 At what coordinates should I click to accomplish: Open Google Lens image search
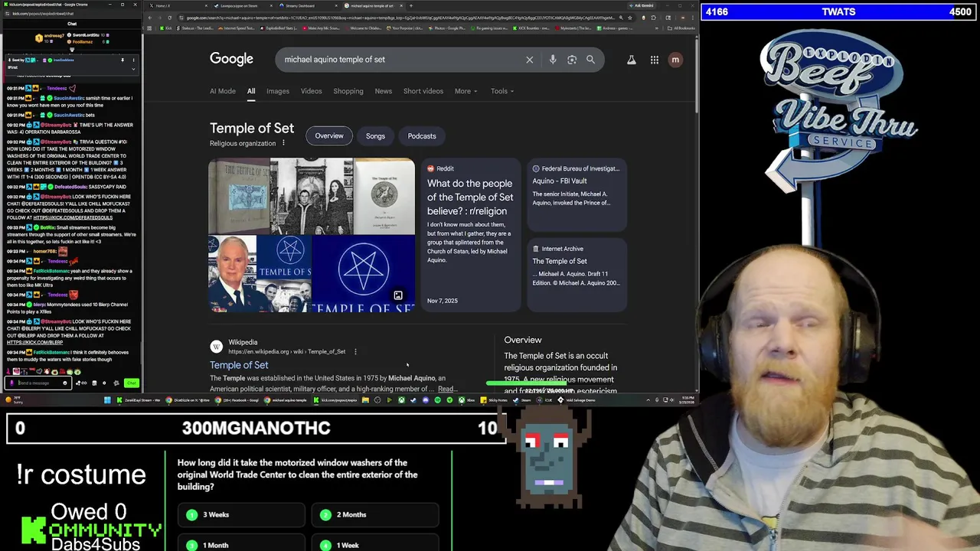572,60
